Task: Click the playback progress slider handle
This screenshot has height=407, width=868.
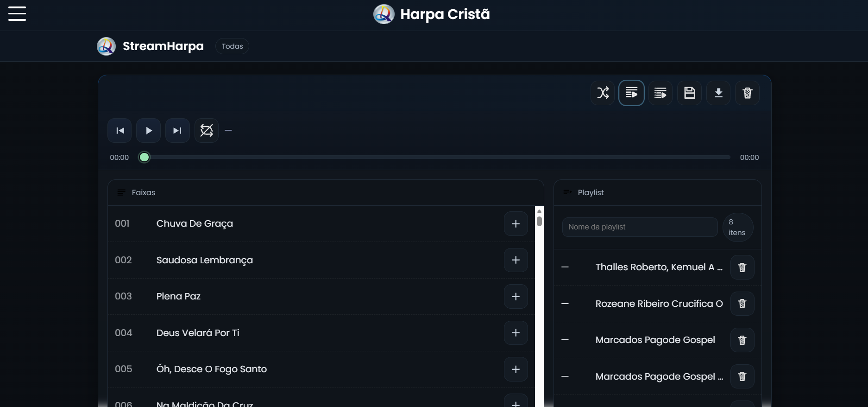Action: pos(145,158)
